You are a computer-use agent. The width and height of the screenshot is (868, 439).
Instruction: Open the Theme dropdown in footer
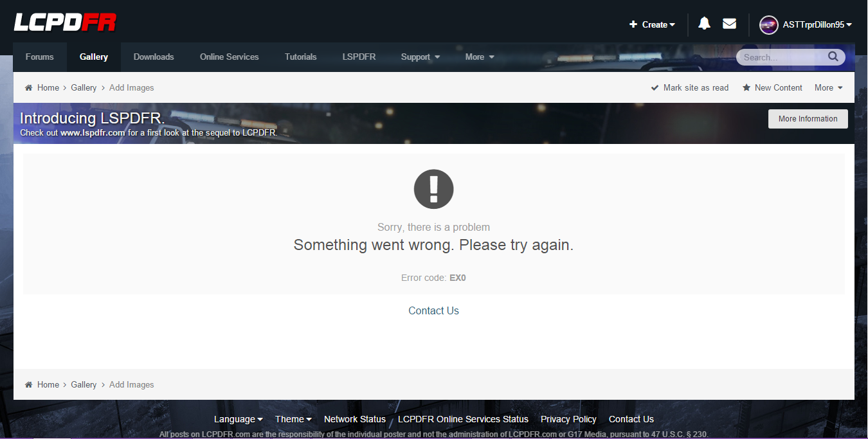pyautogui.click(x=293, y=419)
